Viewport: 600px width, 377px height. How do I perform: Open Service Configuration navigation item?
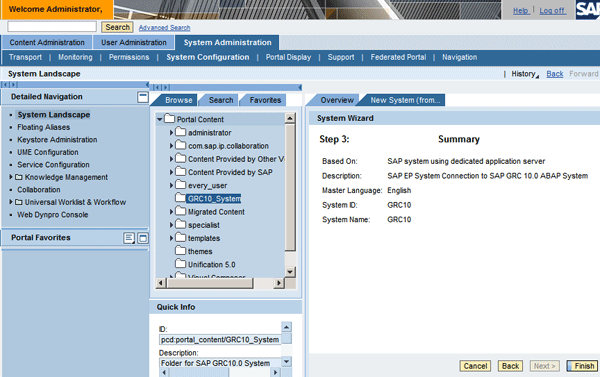point(53,165)
